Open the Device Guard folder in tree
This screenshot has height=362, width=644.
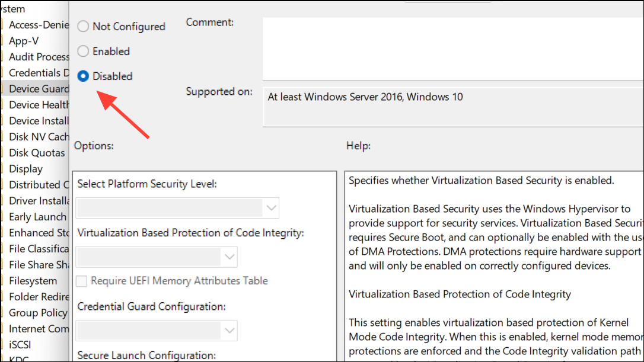click(39, 89)
